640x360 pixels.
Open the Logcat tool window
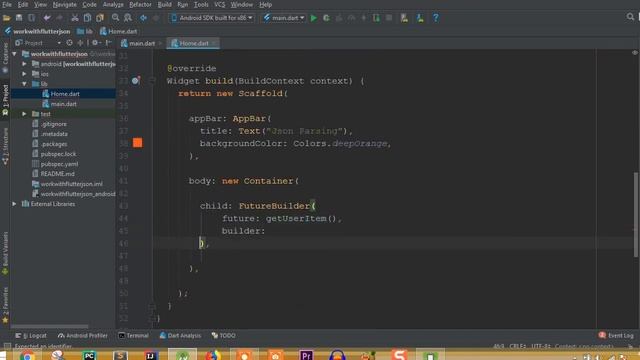(x=31, y=336)
